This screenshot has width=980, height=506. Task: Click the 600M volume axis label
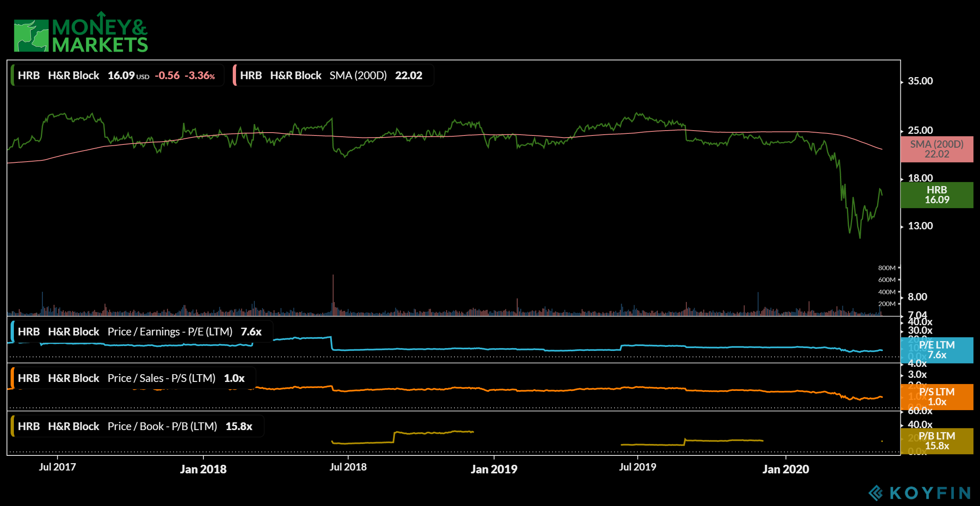(886, 280)
